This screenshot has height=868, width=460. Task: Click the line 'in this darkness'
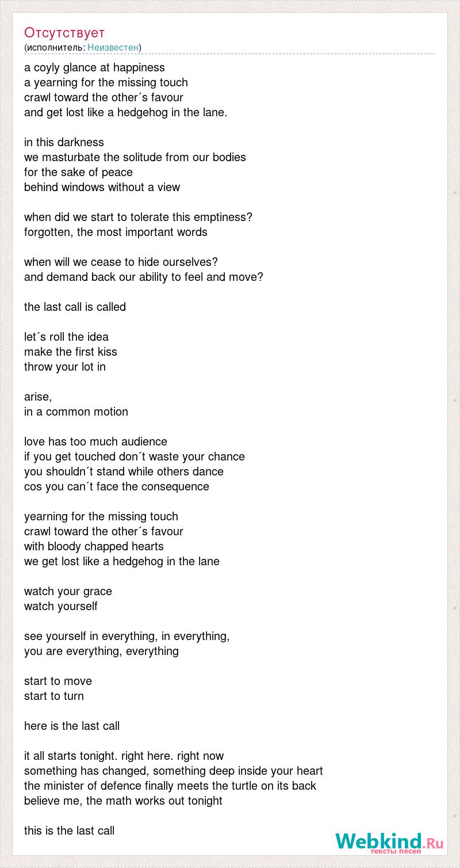[x=64, y=142]
